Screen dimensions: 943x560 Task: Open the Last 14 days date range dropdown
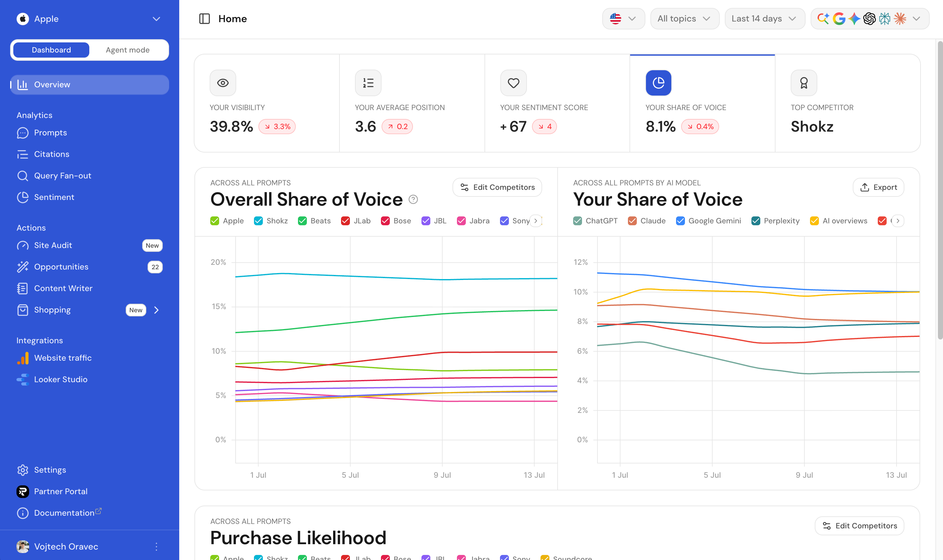764,18
